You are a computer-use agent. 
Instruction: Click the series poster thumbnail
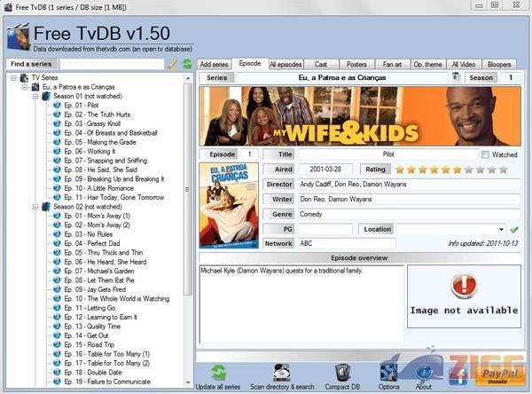tap(229, 206)
